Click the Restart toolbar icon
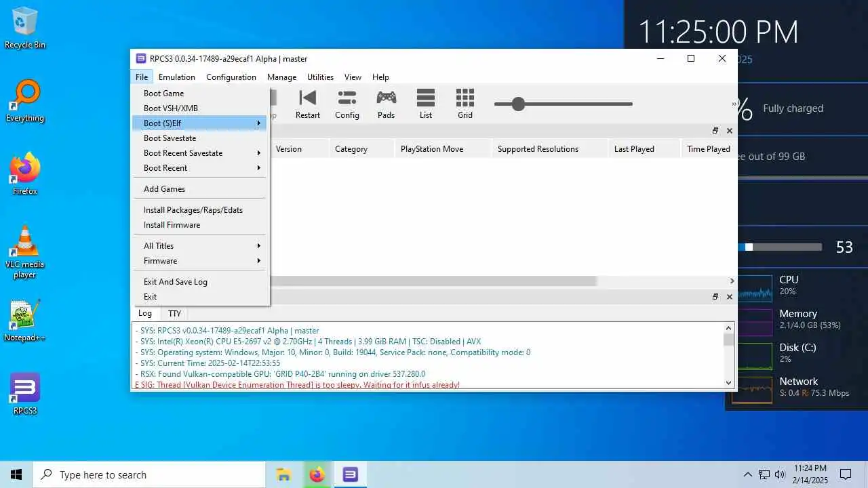 307,104
